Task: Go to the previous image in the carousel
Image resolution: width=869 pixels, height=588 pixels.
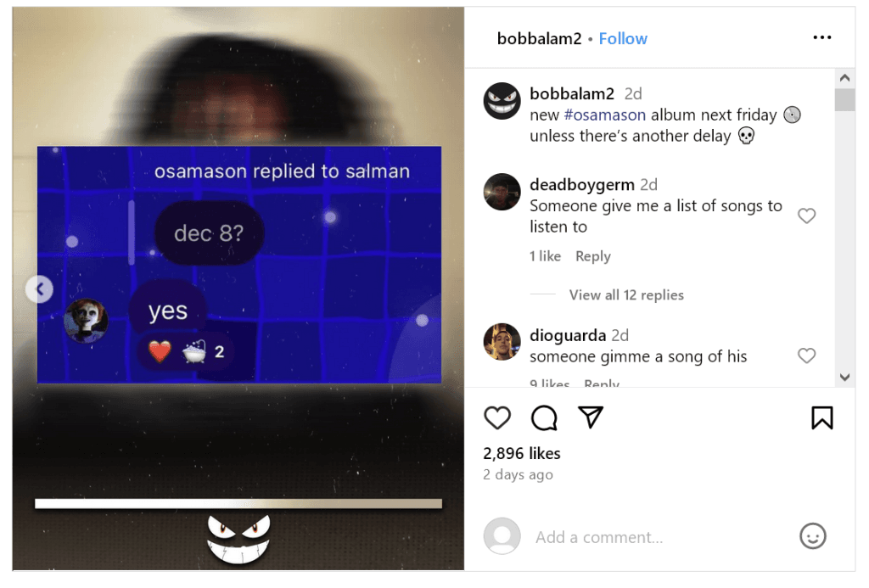Action: click(x=39, y=289)
